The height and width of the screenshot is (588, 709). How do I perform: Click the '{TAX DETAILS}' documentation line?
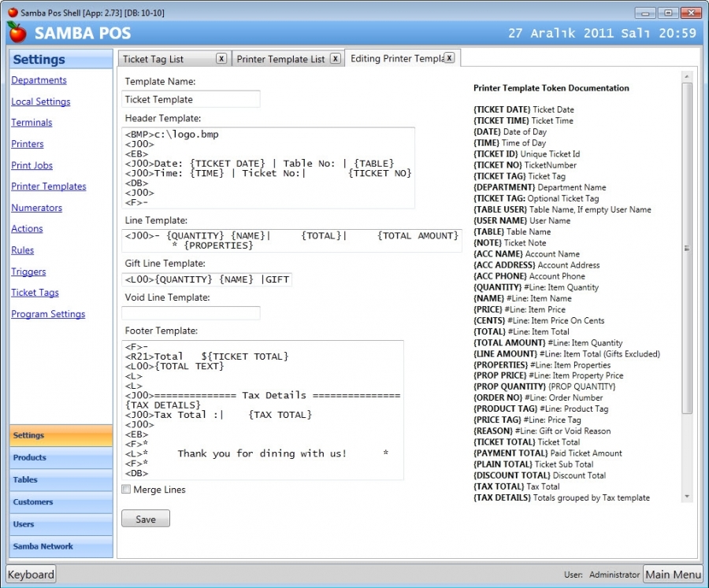point(562,497)
